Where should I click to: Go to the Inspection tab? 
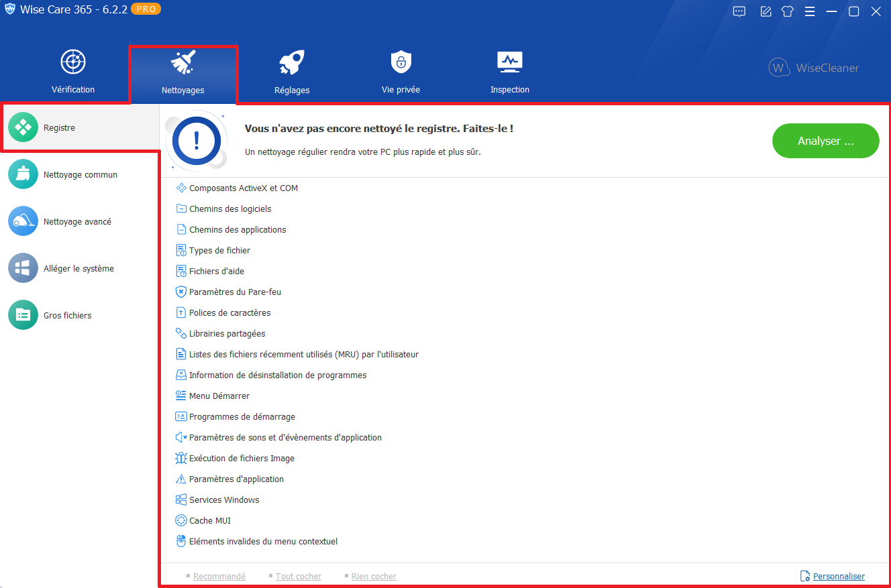[510, 71]
